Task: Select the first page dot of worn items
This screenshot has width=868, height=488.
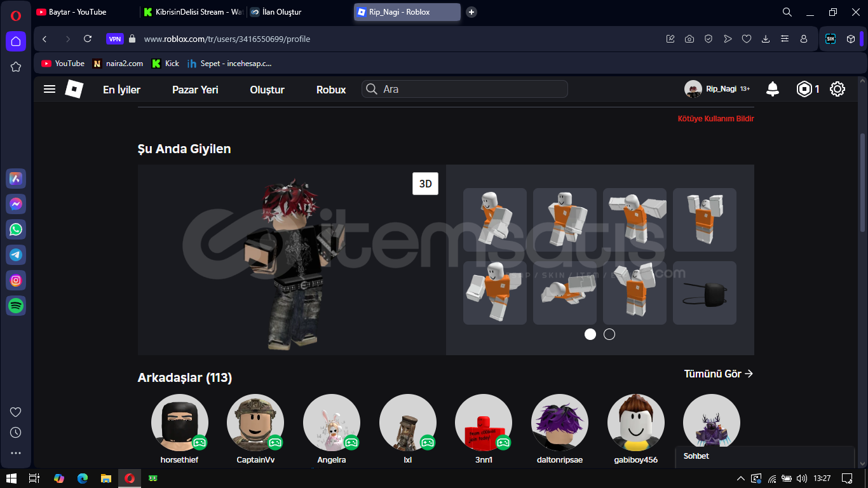Action: [x=590, y=334]
